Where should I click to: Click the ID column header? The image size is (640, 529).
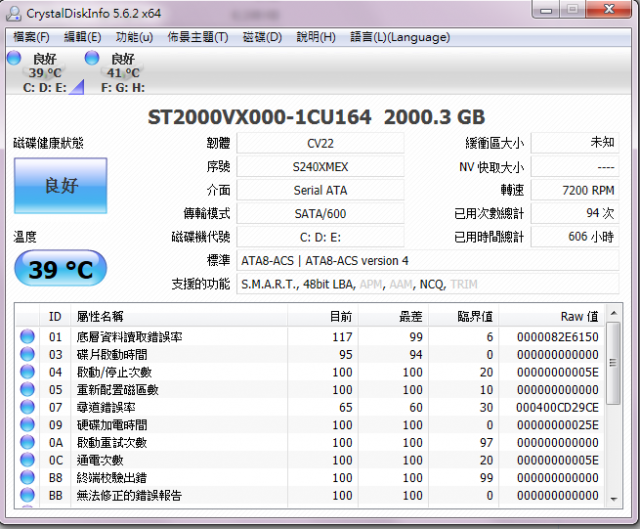(55, 316)
